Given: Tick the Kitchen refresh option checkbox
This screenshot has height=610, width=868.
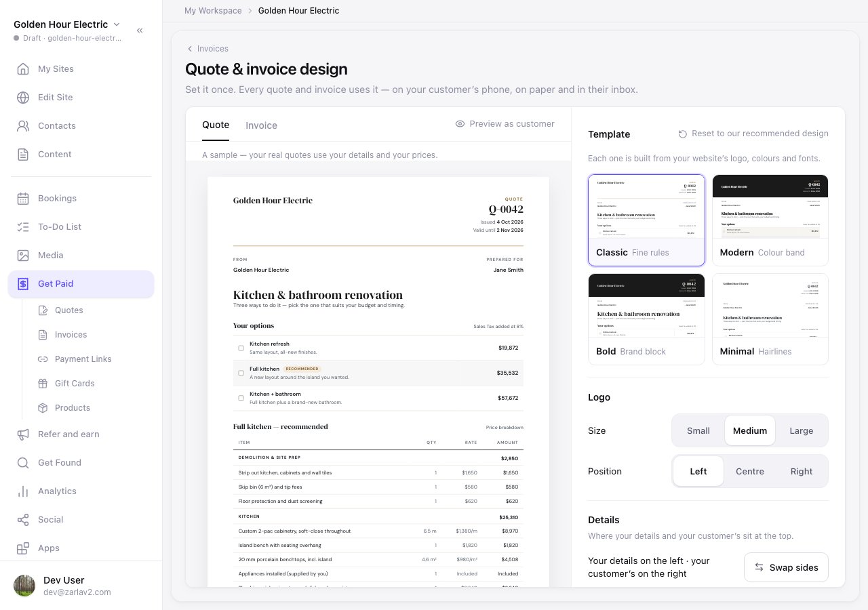Looking at the screenshot, I should click(241, 348).
